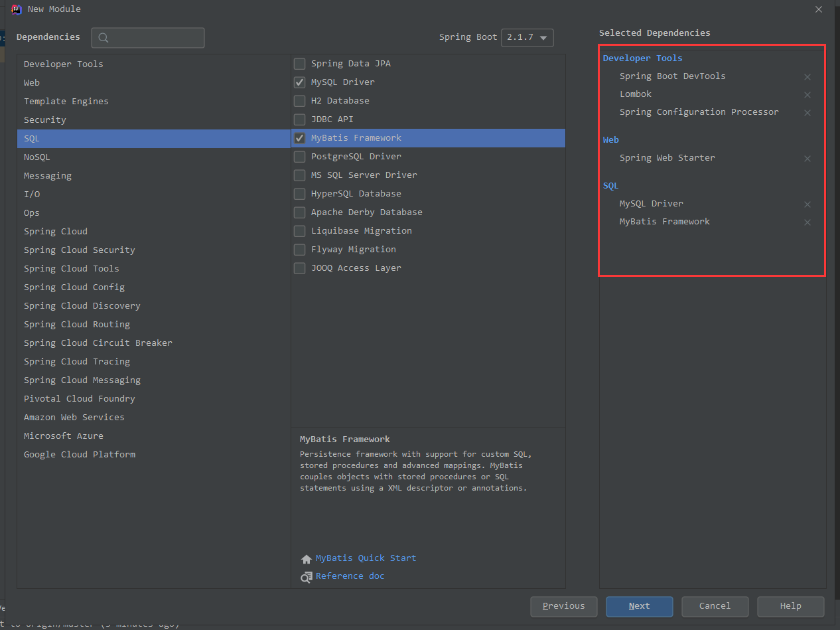The height and width of the screenshot is (630, 840).
Task: Tick the HyperSQL Database checkbox
Action: pos(300,194)
